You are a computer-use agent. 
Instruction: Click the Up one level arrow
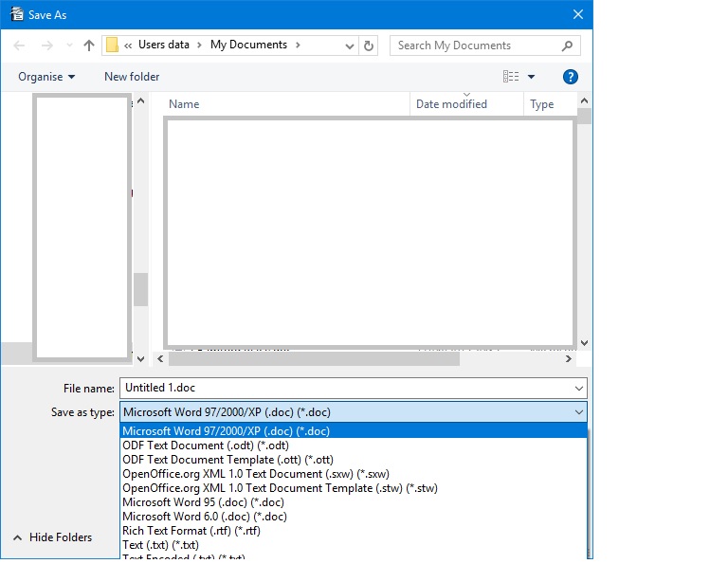(x=89, y=45)
